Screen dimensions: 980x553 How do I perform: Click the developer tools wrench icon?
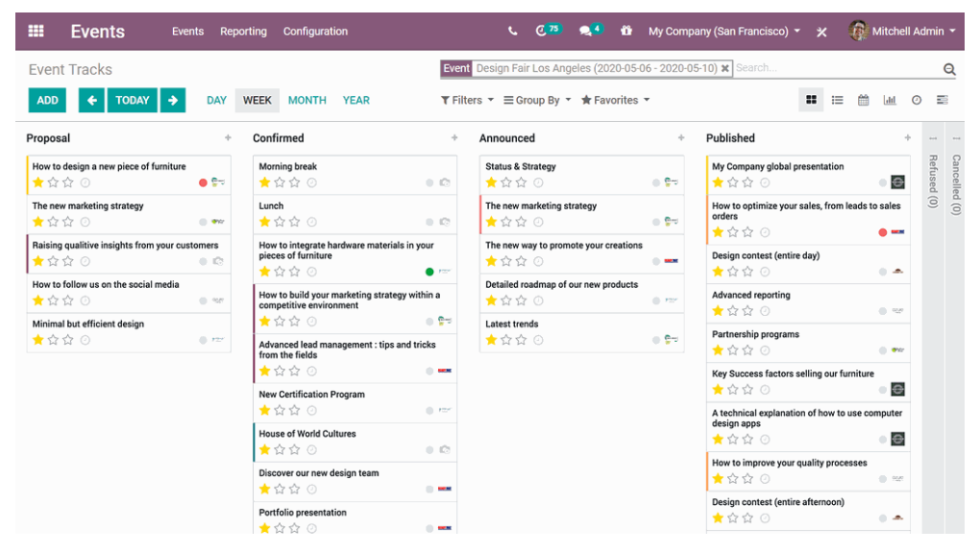[821, 31]
